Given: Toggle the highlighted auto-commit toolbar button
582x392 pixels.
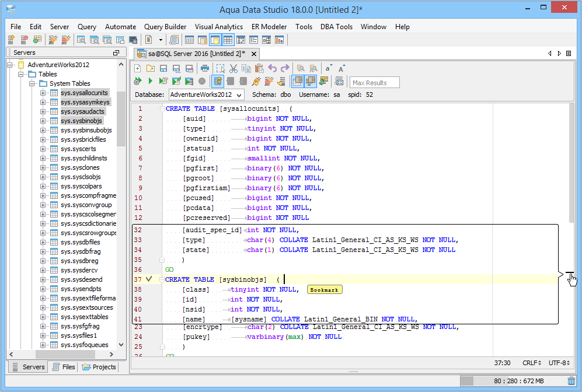Looking at the screenshot, I should click(x=218, y=81).
